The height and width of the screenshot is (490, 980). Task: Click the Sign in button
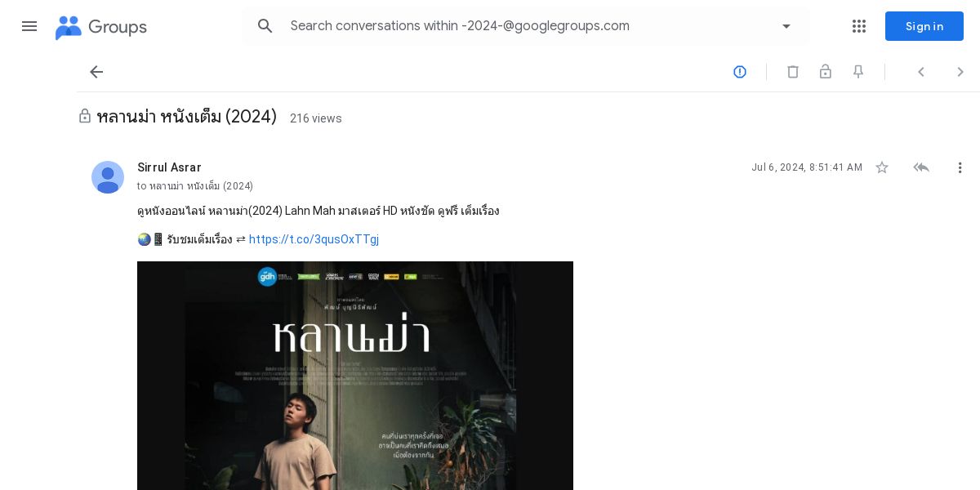pos(924,26)
